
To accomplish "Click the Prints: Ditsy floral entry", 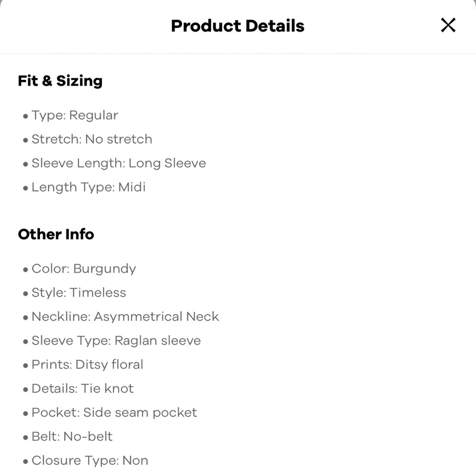I will [x=87, y=365].
